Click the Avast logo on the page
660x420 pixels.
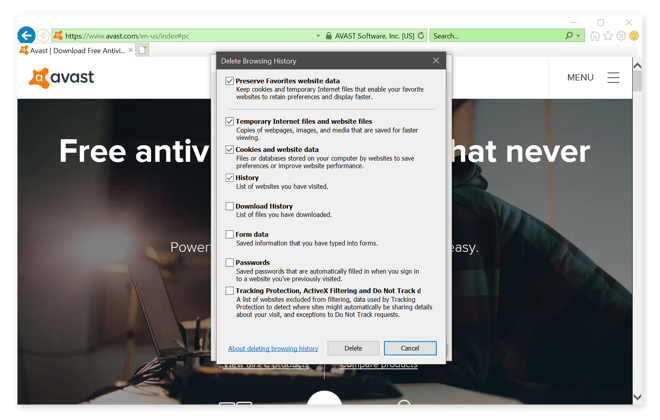(x=61, y=78)
